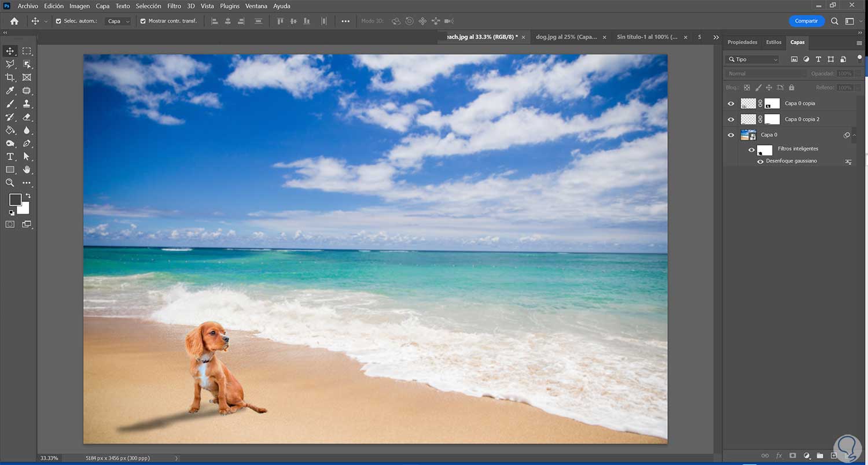Open the Capa auto-select dropdown
This screenshot has height=465, width=868.
pyautogui.click(x=118, y=21)
